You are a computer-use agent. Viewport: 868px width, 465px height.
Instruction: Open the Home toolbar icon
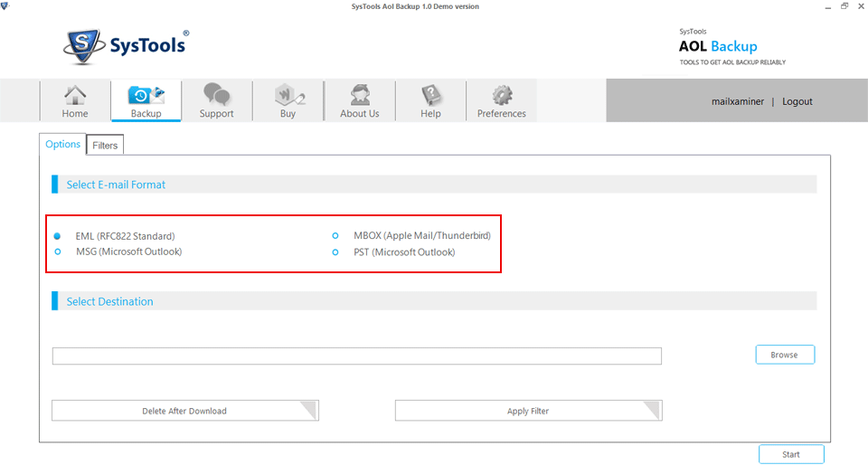pos(75,101)
